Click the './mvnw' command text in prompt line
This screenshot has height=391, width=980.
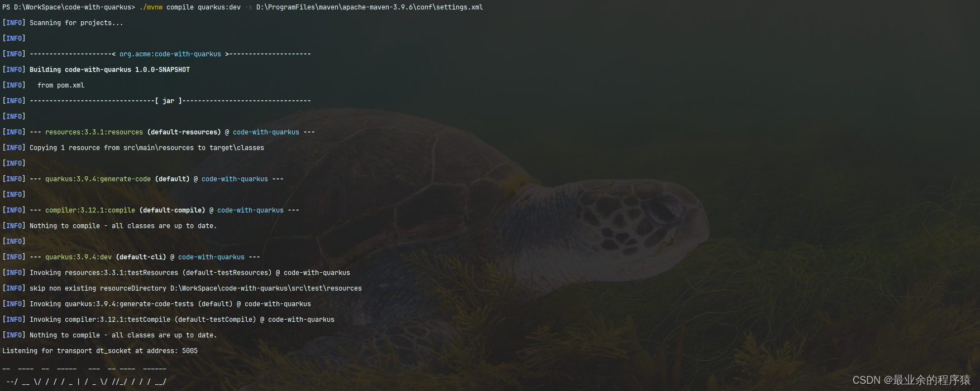pos(151,7)
